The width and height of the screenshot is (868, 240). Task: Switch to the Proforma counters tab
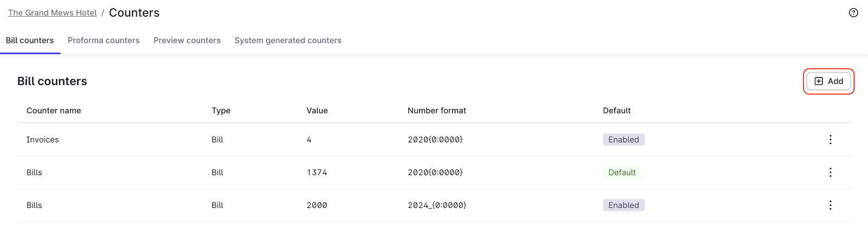click(x=104, y=41)
